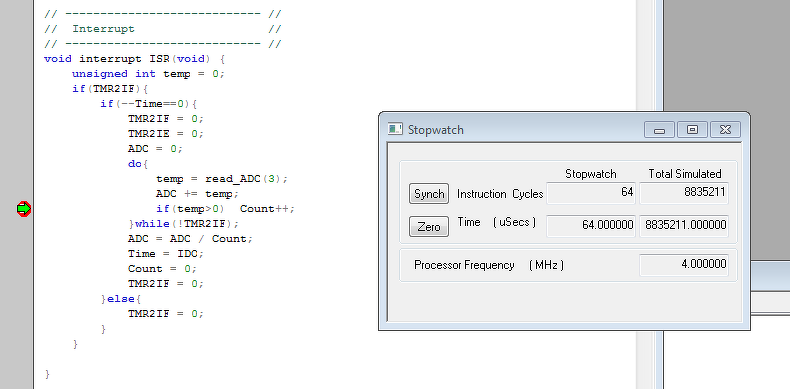Click the 'Processor Frequency ( MHz )' label
The height and width of the screenshot is (389, 790).
coord(489,265)
